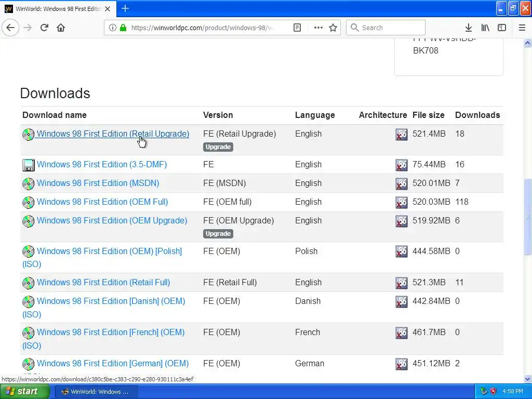Open Windows 98 First Edition (Retail Full) link

click(x=103, y=282)
